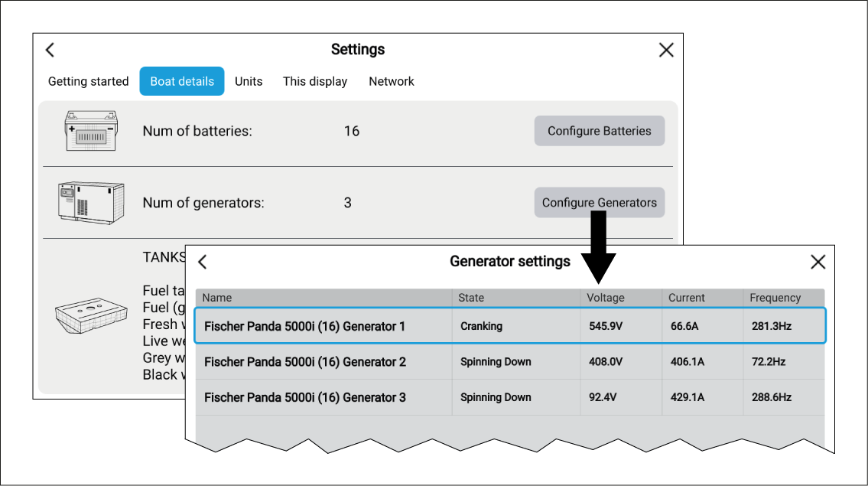Close the Settings window
The width and height of the screenshot is (868, 486).
coord(666,50)
